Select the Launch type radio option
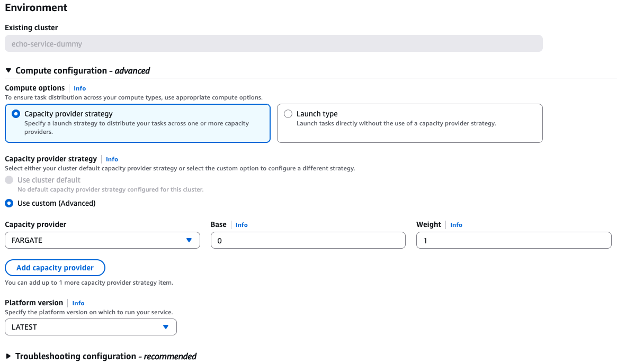The height and width of the screenshot is (364, 617). point(288,114)
